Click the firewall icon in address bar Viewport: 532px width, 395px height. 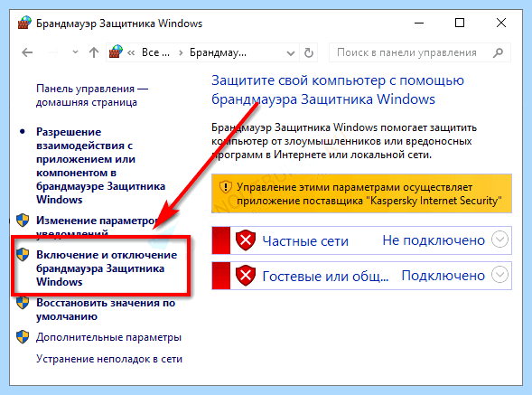pos(116,52)
